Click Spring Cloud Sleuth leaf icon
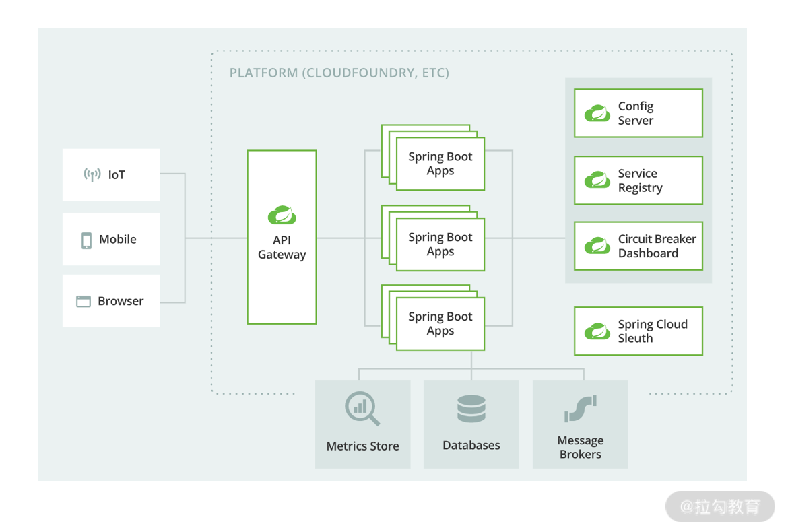Screen dimensions: 786x532 point(597,331)
